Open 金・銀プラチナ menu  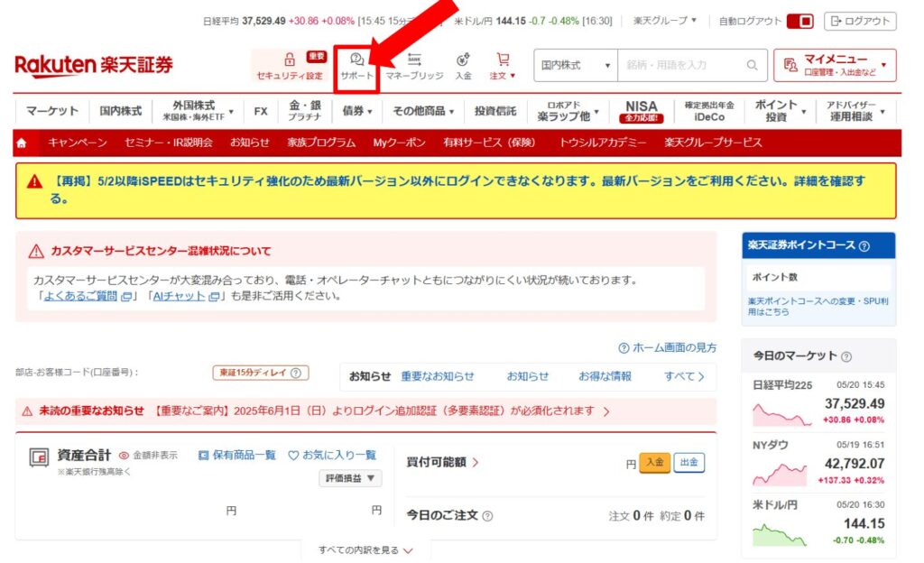pyautogui.click(x=305, y=111)
